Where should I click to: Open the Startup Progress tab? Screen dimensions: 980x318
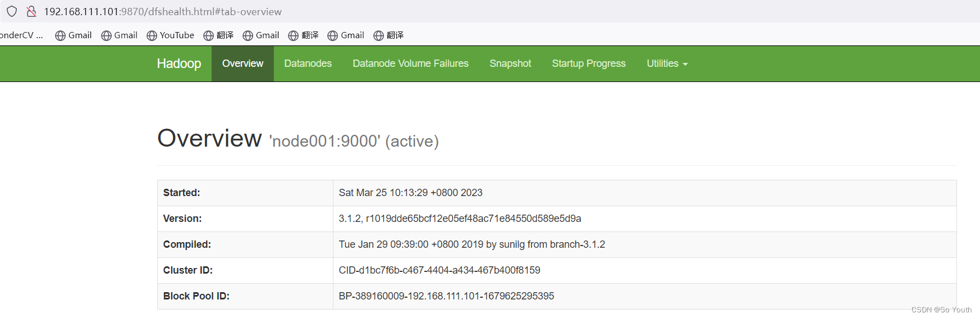pyautogui.click(x=589, y=63)
